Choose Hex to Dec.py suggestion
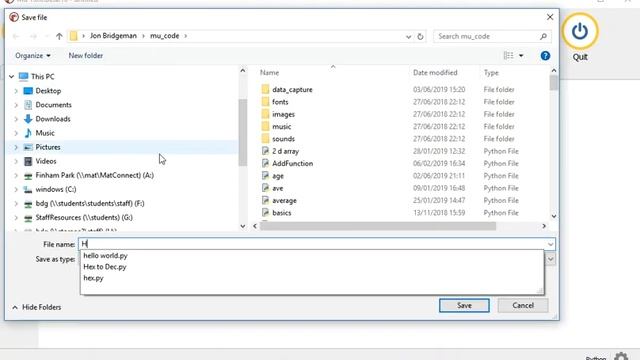Image resolution: width=640 pixels, height=360 pixels. click(x=105, y=267)
